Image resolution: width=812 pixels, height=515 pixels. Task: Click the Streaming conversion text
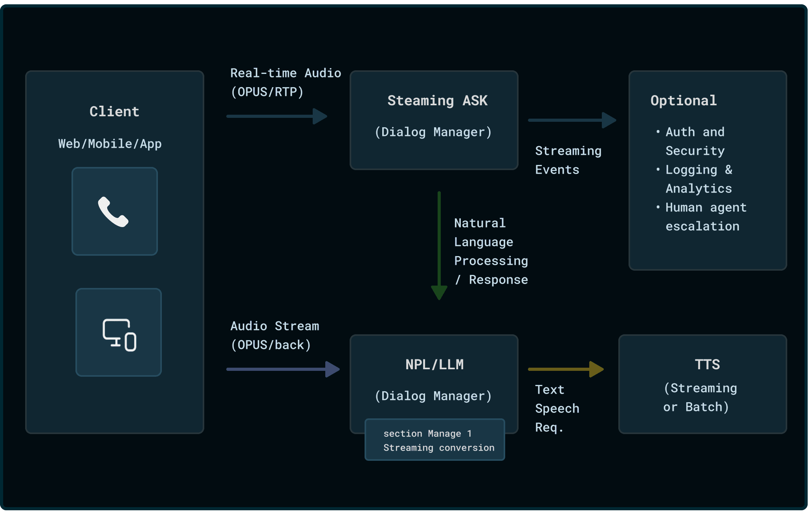pos(439,448)
